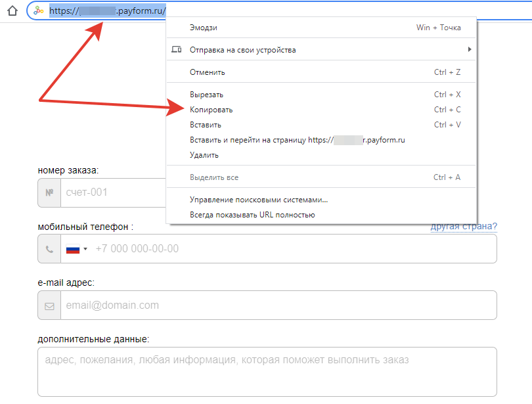Choose Вырезать in context menu
Image resolution: width=532 pixels, height=404 pixels.
[x=321, y=95]
